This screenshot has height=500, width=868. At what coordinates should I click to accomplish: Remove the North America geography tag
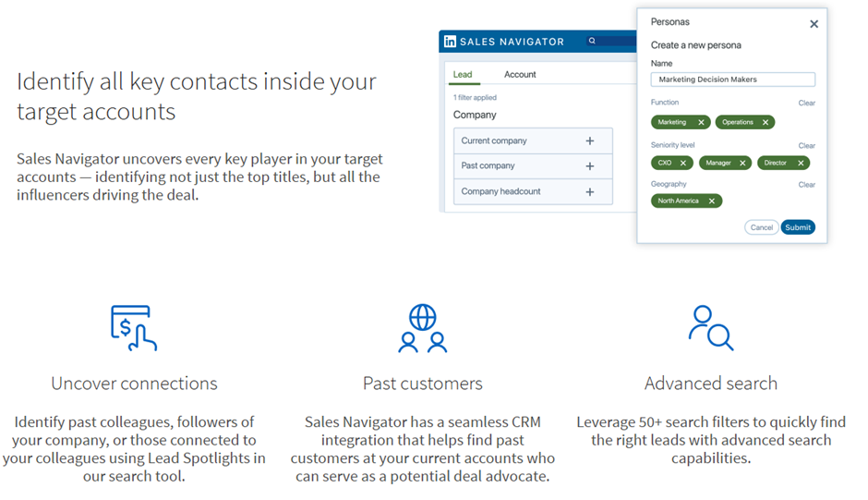(711, 201)
